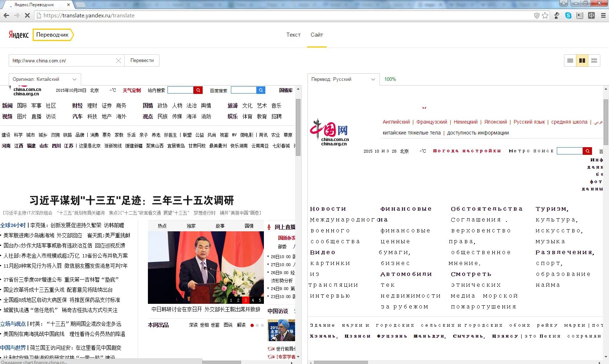
Task: Open the 天气定制 link in original page
Action: point(132,90)
